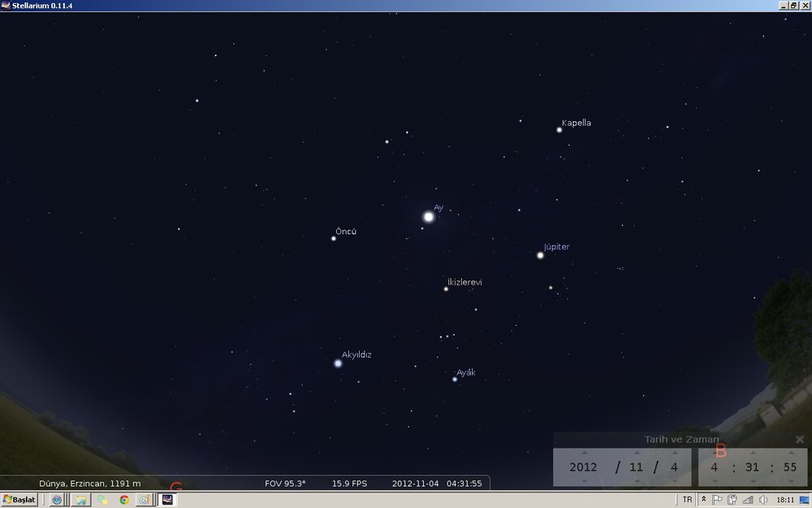The width and height of the screenshot is (812, 508).
Task: Decrease the month value below 11
Action: click(x=636, y=481)
